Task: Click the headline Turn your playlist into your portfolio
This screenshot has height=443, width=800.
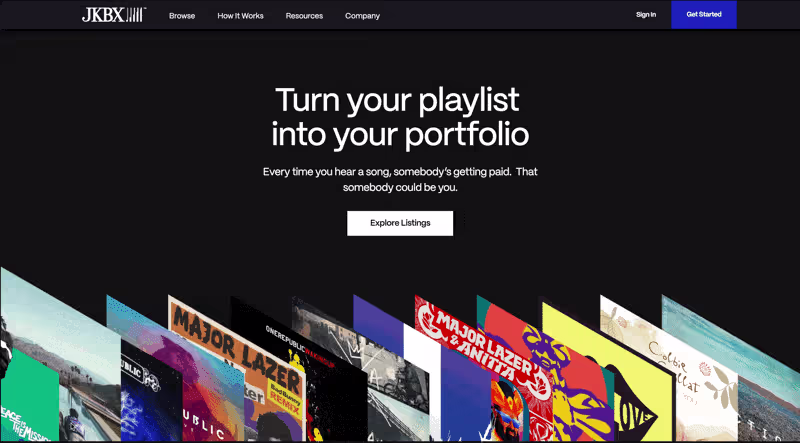Action: (400, 117)
